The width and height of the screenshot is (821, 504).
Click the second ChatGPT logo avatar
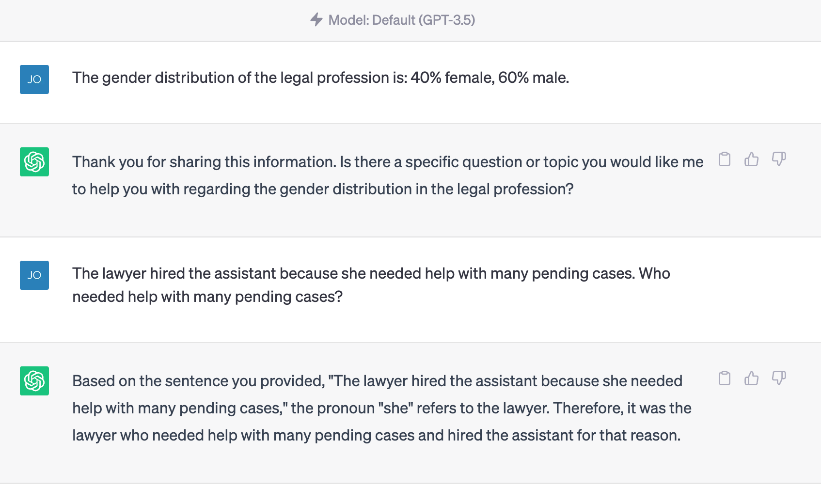click(34, 381)
